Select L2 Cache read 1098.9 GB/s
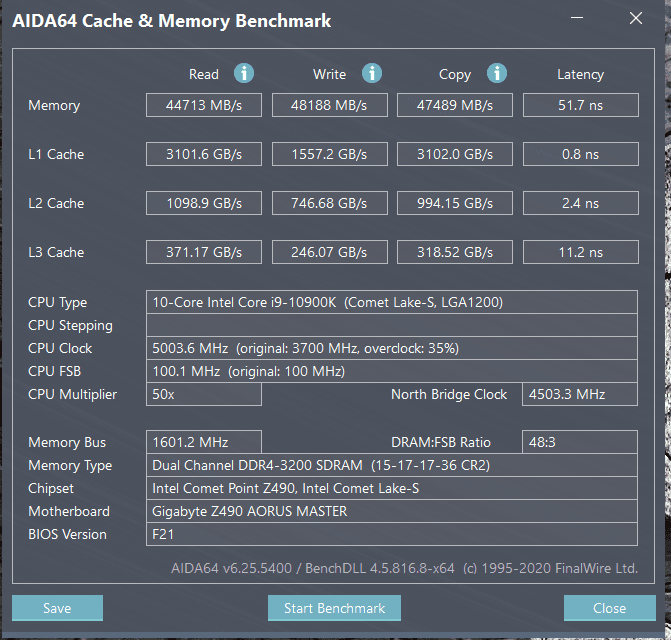Screen dimensions: 671x640 (x=204, y=203)
